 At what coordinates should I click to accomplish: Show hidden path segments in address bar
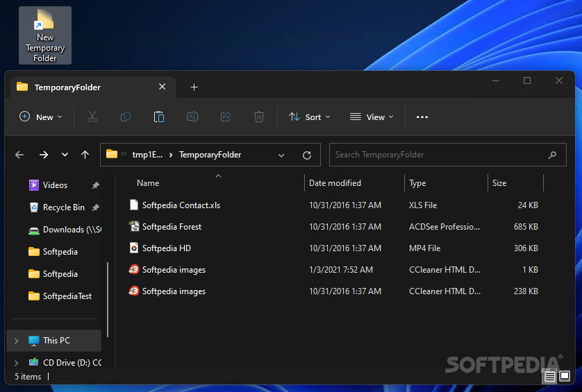[124, 154]
